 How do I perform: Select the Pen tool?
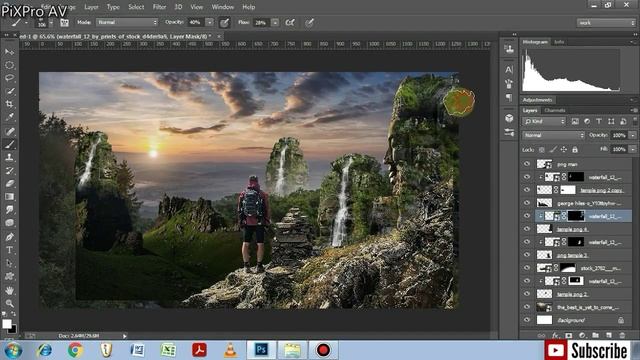pyautogui.click(x=9, y=237)
